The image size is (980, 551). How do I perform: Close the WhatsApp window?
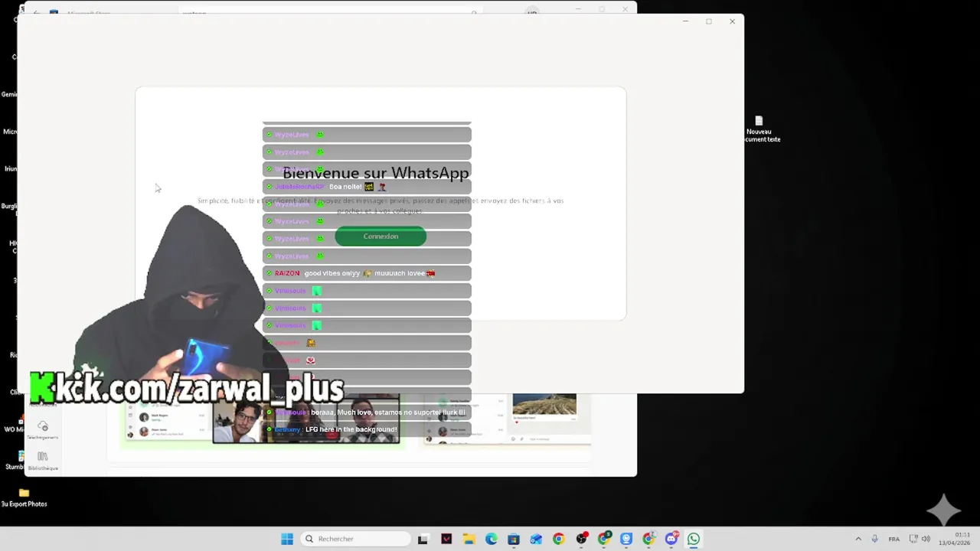(x=732, y=21)
